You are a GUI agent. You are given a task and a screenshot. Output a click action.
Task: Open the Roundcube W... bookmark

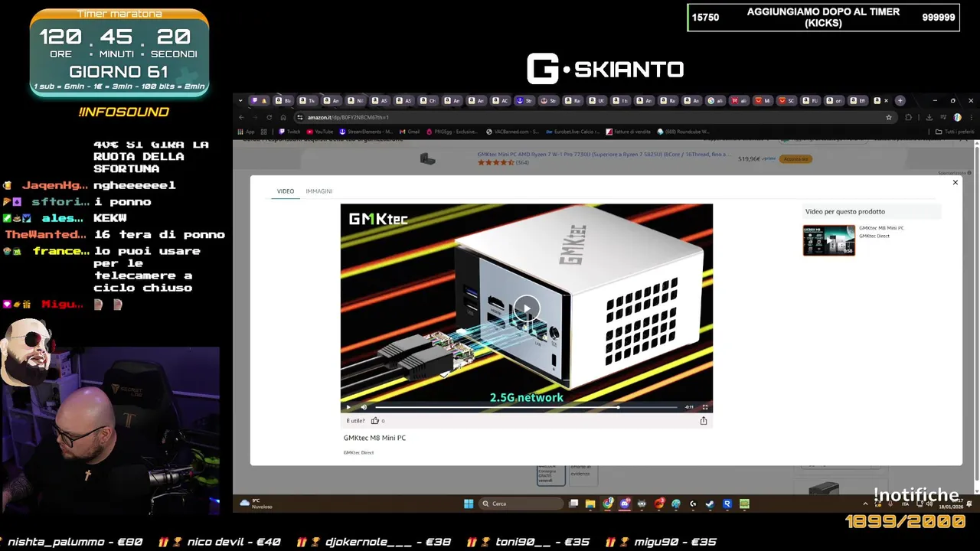(x=683, y=132)
